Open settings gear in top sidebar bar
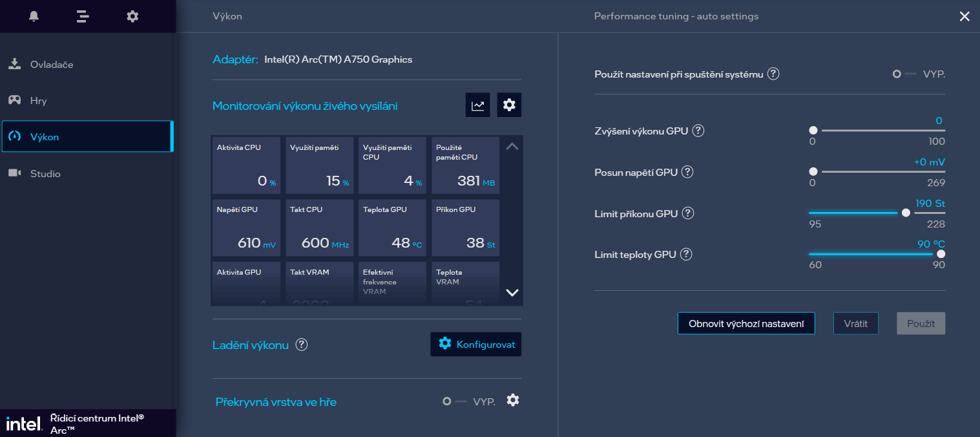980x437 pixels. coord(132,16)
